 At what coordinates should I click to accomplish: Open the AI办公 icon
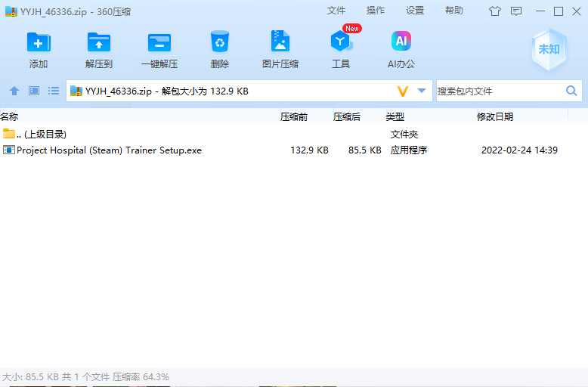[x=401, y=41]
